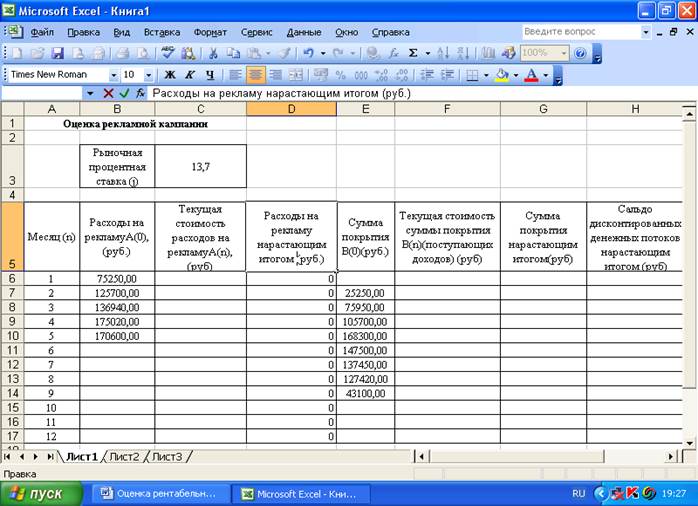This screenshot has width=698, height=506.
Task: Select row 5 header
Action: 12,237
